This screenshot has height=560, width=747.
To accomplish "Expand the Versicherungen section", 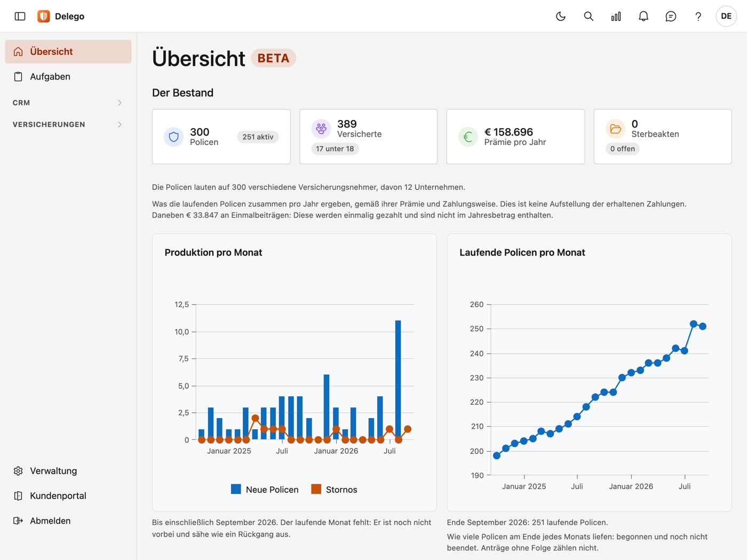I will (68, 125).
